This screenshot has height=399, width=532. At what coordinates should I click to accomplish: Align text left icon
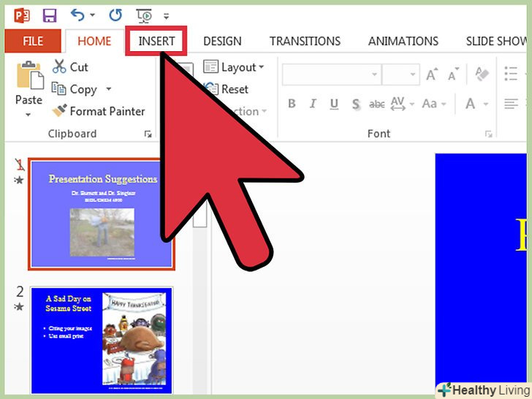tap(511, 104)
